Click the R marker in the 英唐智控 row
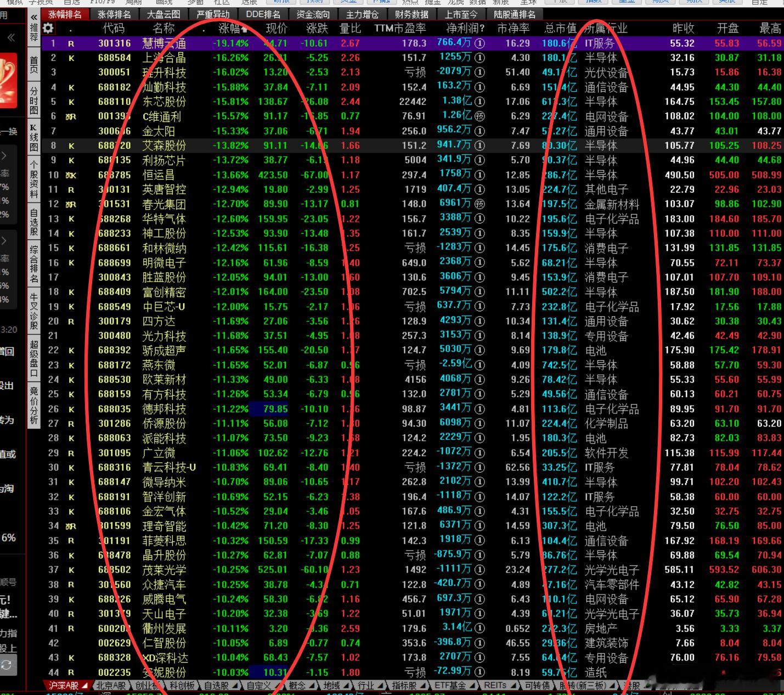 pos(71,189)
